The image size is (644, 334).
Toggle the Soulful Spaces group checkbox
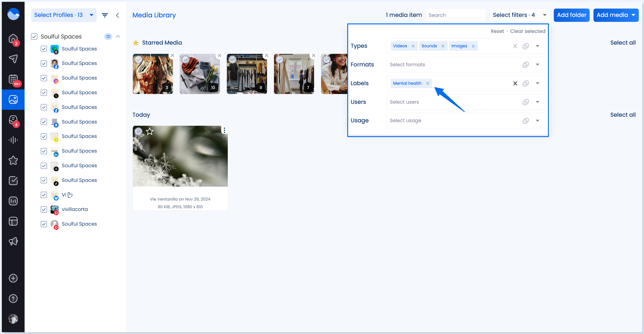34,37
